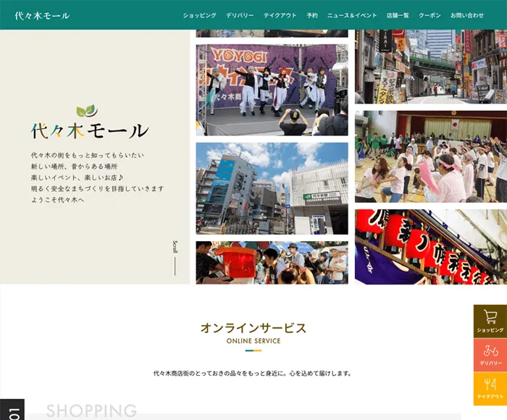Viewport: 507px width, 420px height.
Task: Click the text 明るく安全なまちづくりを目指していきます
Action: [x=97, y=188]
